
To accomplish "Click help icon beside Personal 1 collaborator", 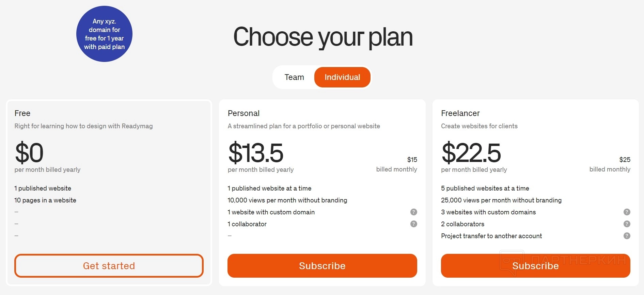I will click(x=413, y=224).
